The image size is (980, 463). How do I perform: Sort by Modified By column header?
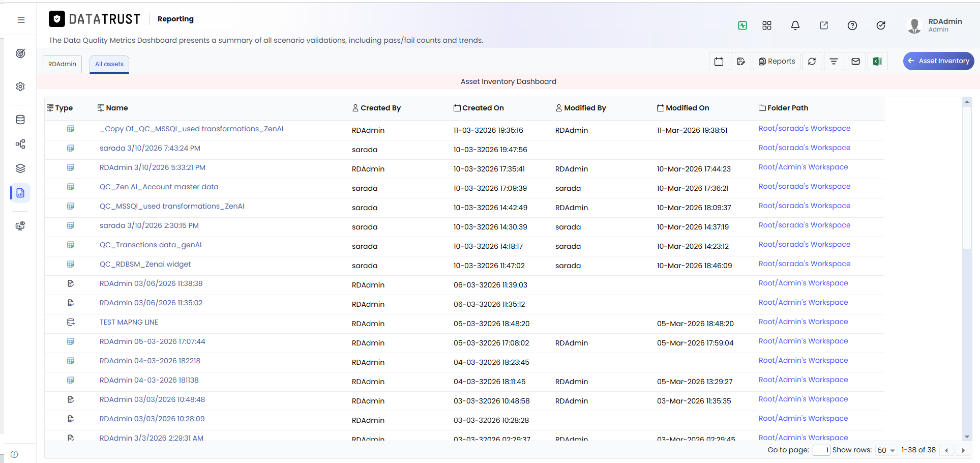[581, 108]
